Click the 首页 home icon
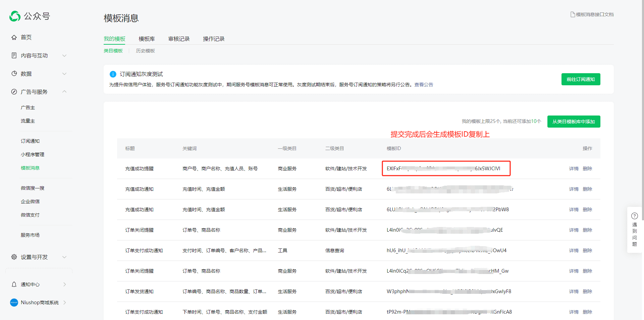Viewport: 644px width, 320px height. click(x=14, y=37)
